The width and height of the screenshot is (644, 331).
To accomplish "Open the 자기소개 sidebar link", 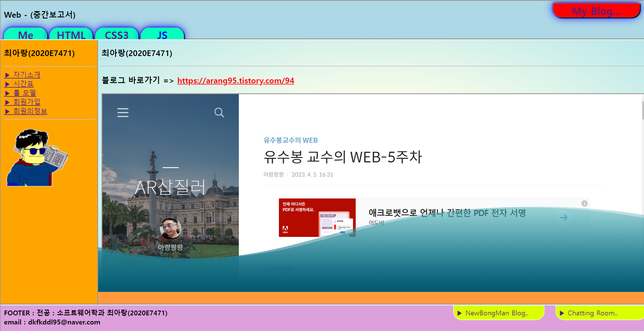I will (23, 75).
